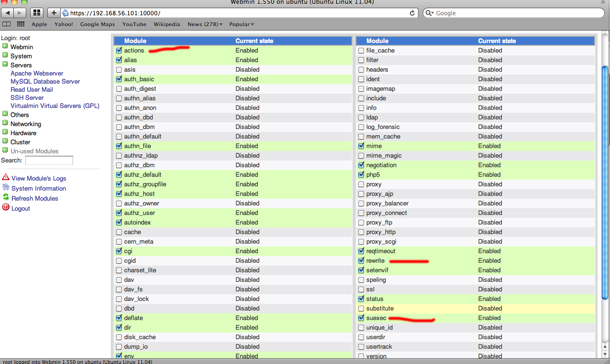Check the proxy_http module checkbox

pyautogui.click(x=361, y=232)
